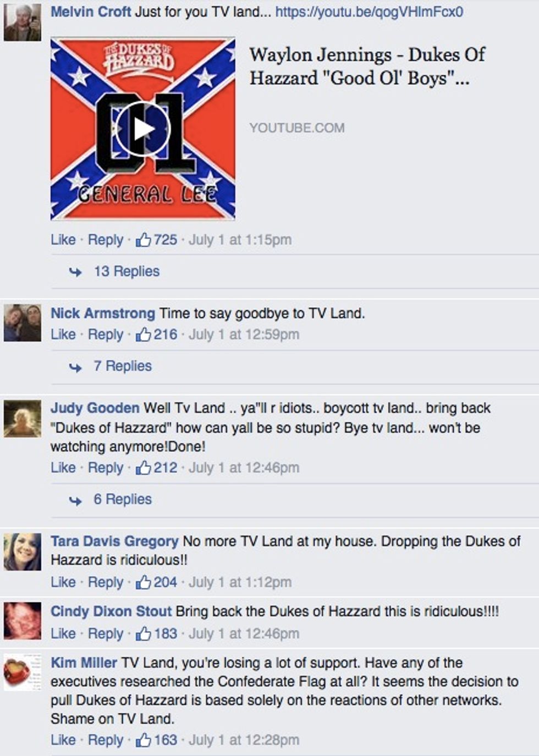Like Nick Armstrong's comment

tap(63, 334)
